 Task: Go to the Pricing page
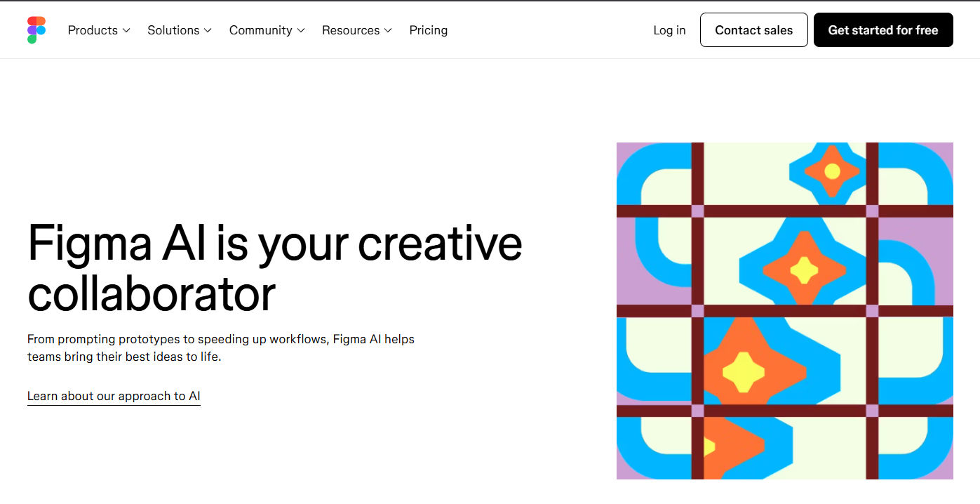pos(428,30)
